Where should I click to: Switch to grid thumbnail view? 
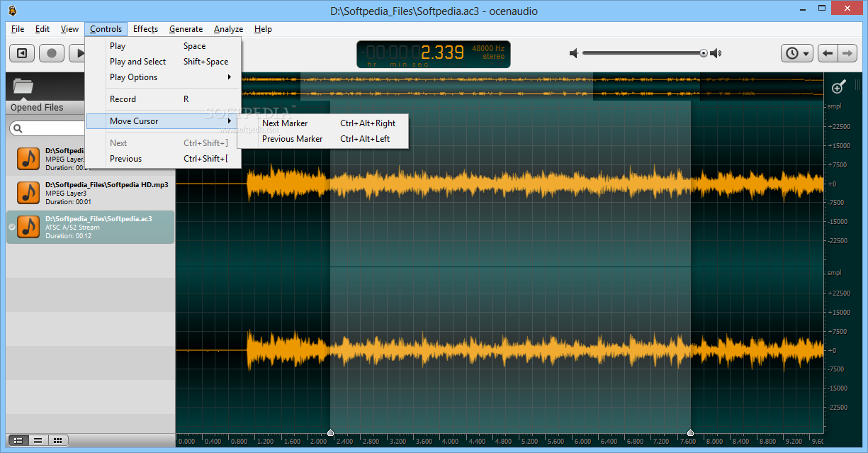coord(57,440)
